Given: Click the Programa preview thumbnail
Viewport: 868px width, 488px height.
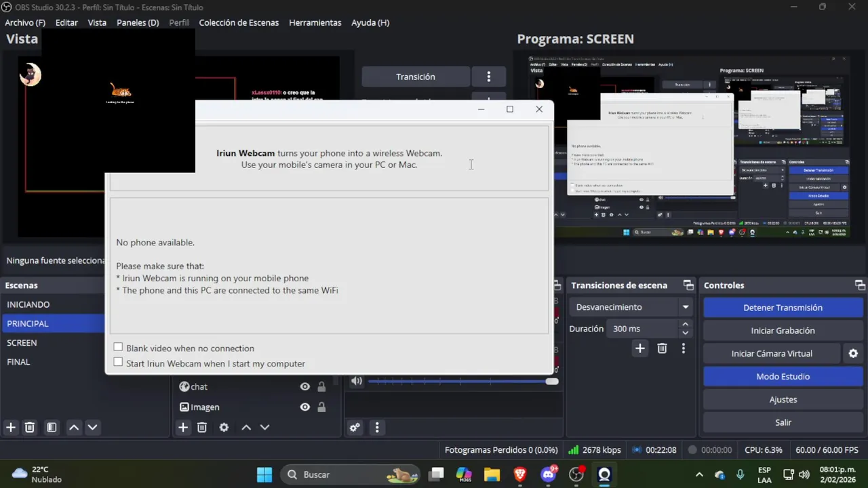Looking at the screenshot, I should pos(689,146).
